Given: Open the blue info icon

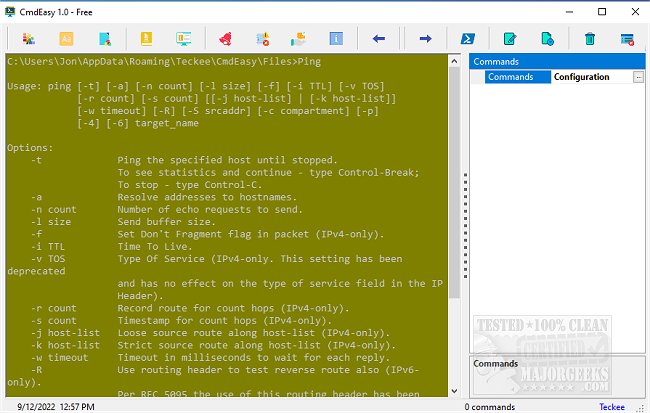Looking at the screenshot, I should pyautogui.click(x=336, y=39).
